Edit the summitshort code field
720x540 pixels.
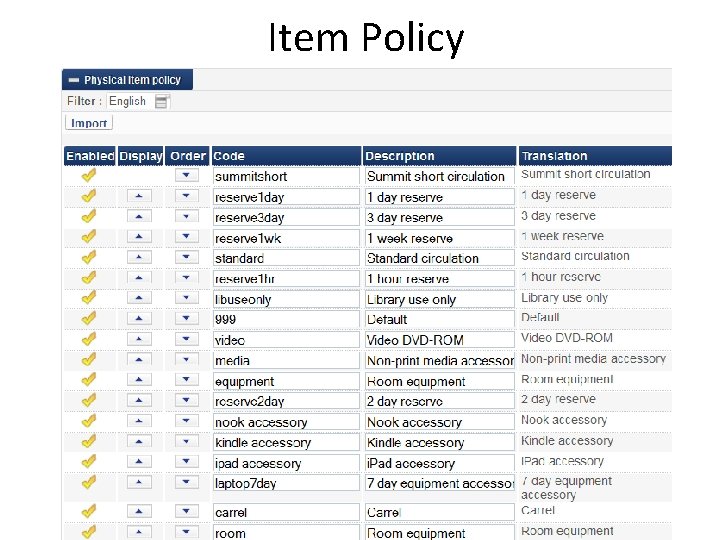point(286,176)
